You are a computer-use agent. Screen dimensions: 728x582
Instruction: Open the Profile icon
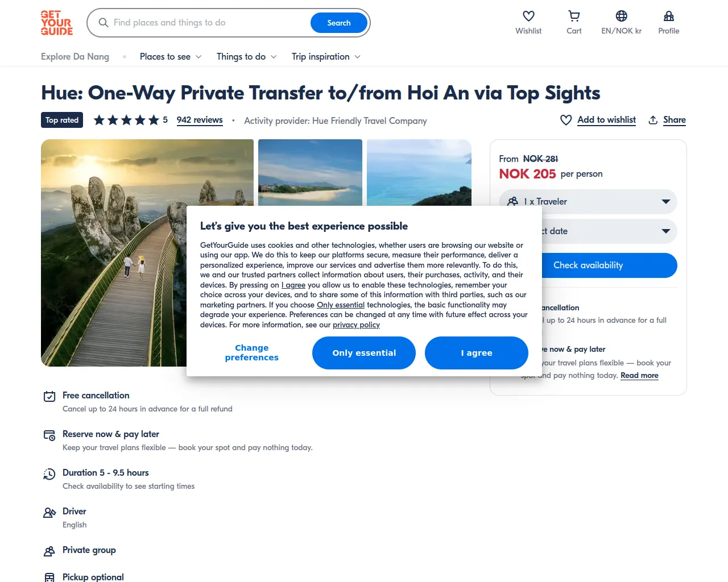pos(669,16)
